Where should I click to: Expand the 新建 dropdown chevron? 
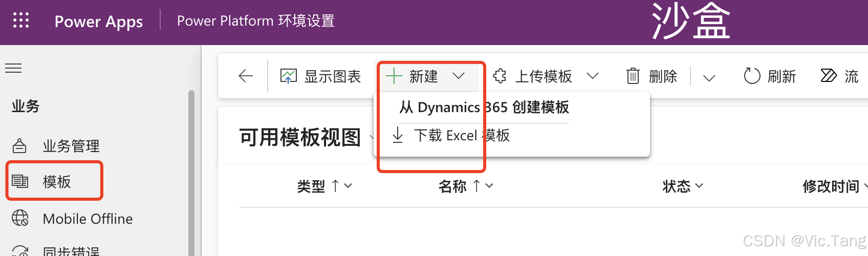pos(459,76)
